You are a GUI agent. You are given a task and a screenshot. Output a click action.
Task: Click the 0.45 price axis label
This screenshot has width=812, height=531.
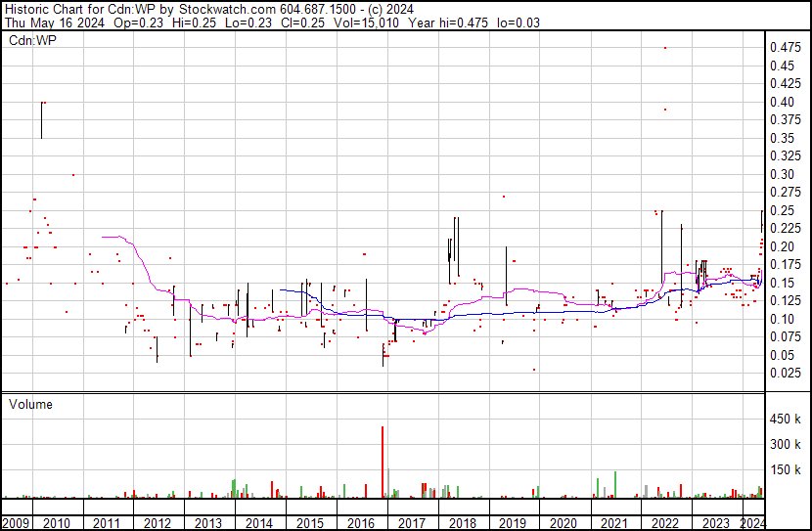(782, 66)
